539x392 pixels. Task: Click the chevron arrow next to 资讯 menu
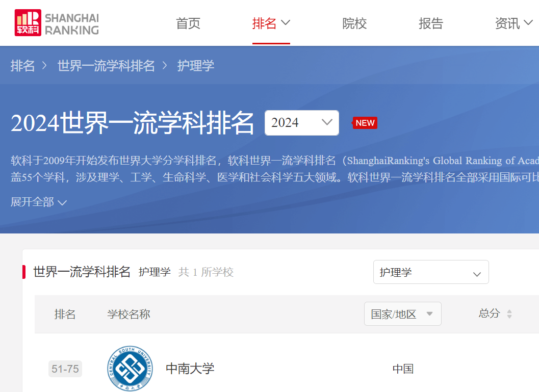tap(529, 23)
